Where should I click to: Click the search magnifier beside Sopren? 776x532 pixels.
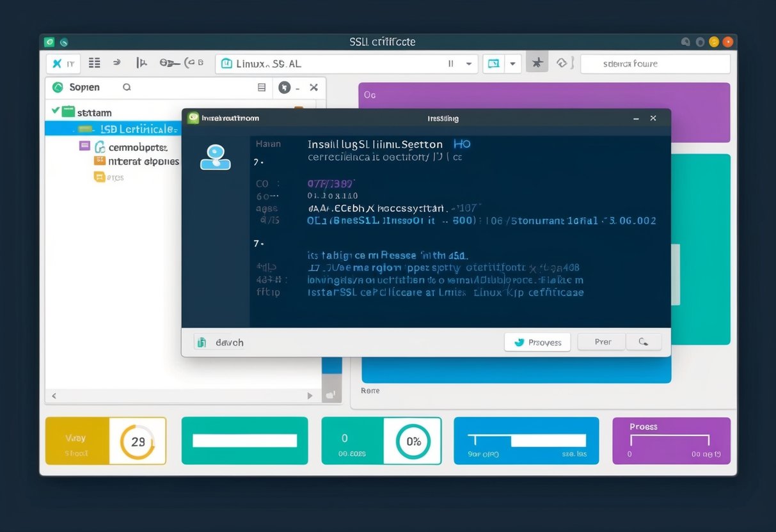click(127, 87)
